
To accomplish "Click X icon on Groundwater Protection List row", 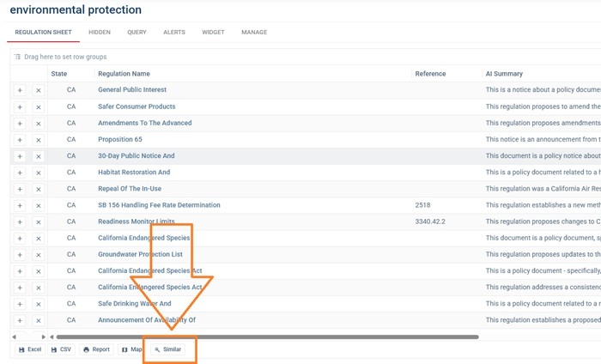I will [x=39, y=255].
